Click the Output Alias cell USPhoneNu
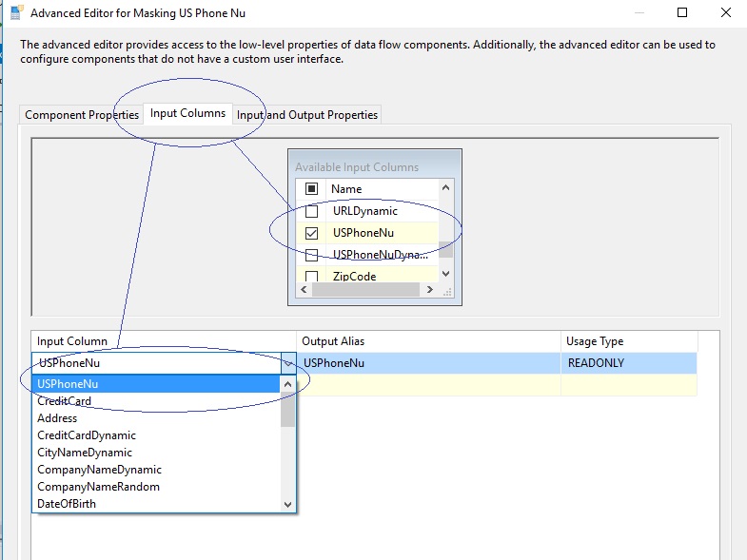747x560 pixels. click(x=428, y=363)
